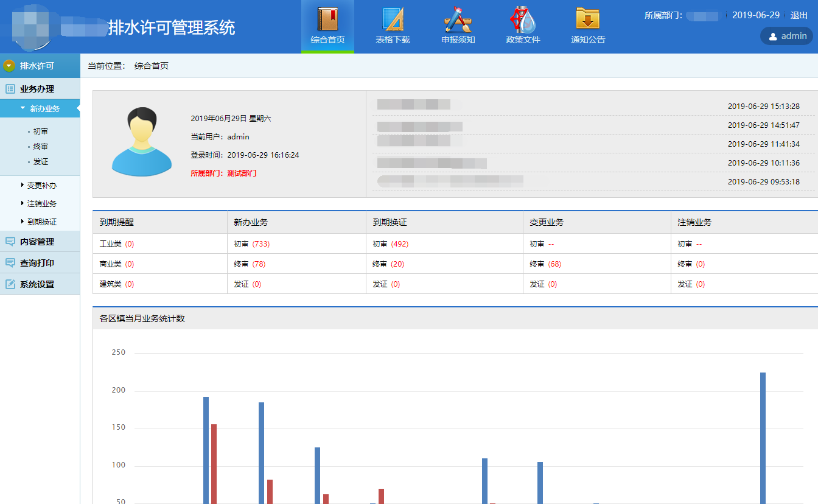This screenshot has width=818, height=504.
Task: Select 初审 under 新办业务 in sidebar
Action: [41, 131]
